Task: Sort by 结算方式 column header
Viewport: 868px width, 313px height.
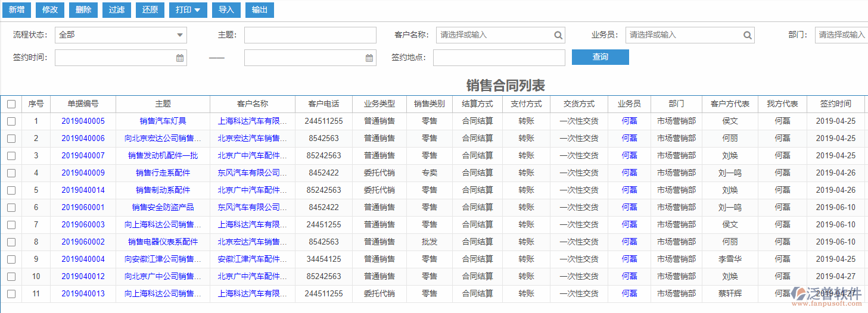Action: click(x=478, y=104)
